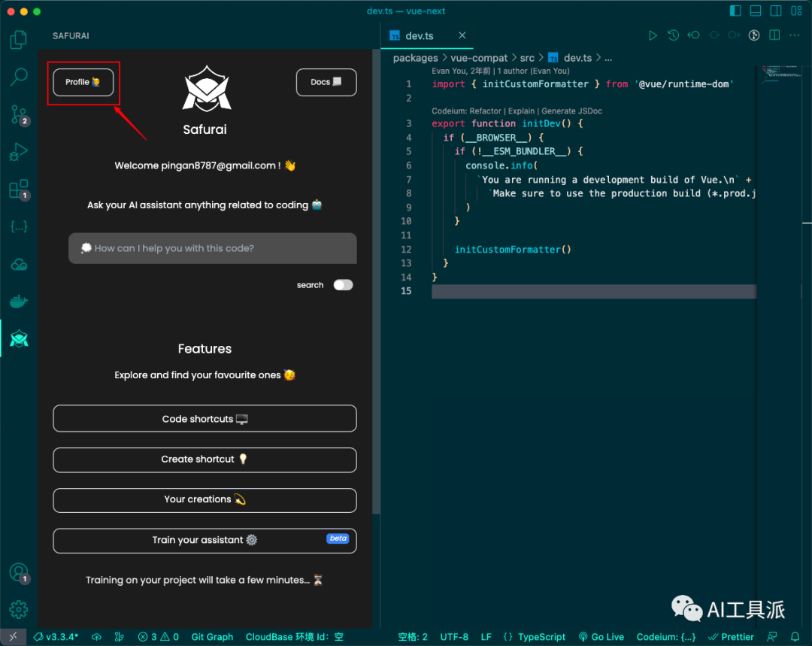The height and width of the screenshot is (646, 812).
Task: Open the notifications bell in status bar
Action: (795, 637)
